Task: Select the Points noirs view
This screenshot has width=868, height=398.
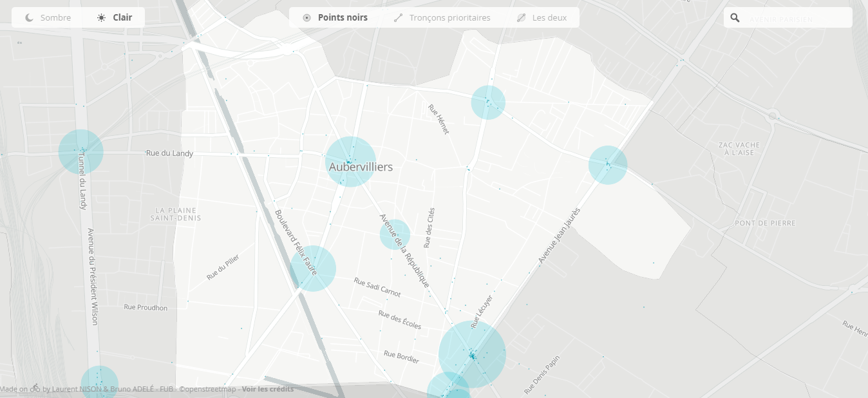Action: coord(335,18)
